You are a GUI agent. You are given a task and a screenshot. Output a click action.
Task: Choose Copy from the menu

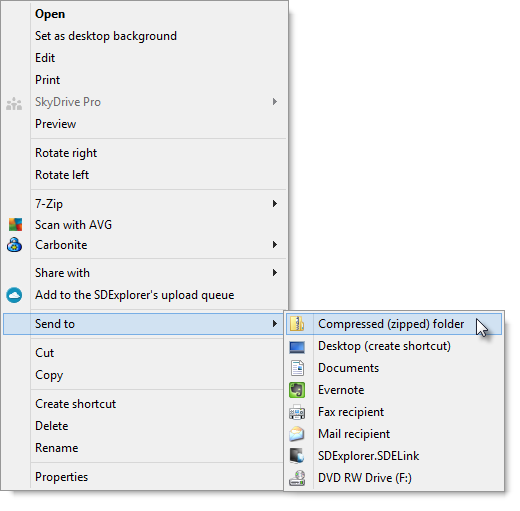tap(144, 375)
